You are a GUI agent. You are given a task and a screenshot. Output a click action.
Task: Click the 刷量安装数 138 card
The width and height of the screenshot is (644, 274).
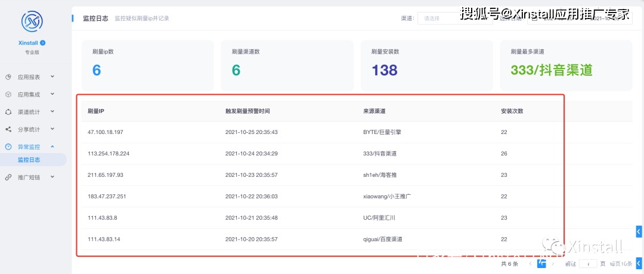(427, 65)
